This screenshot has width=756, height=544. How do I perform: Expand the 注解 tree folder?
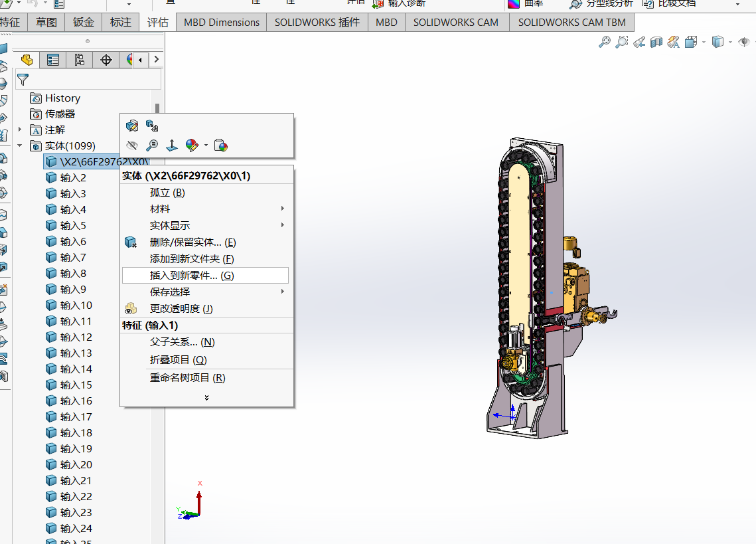pos(20,130)
